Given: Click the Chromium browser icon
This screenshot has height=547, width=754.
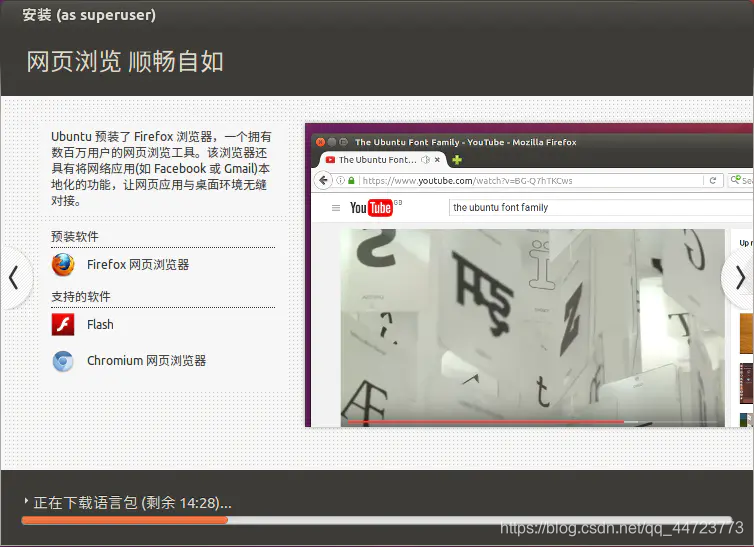Looking at the screenshot, I should pos(63,361).
